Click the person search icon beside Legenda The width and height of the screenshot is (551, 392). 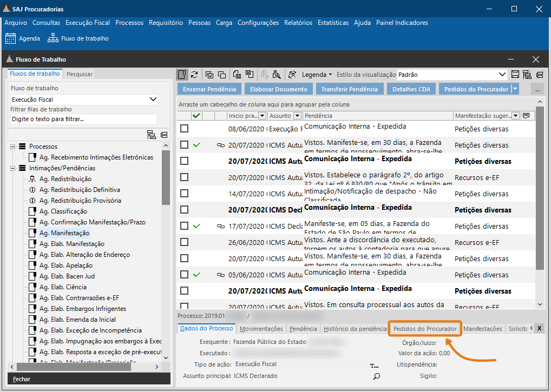(292, 75)
